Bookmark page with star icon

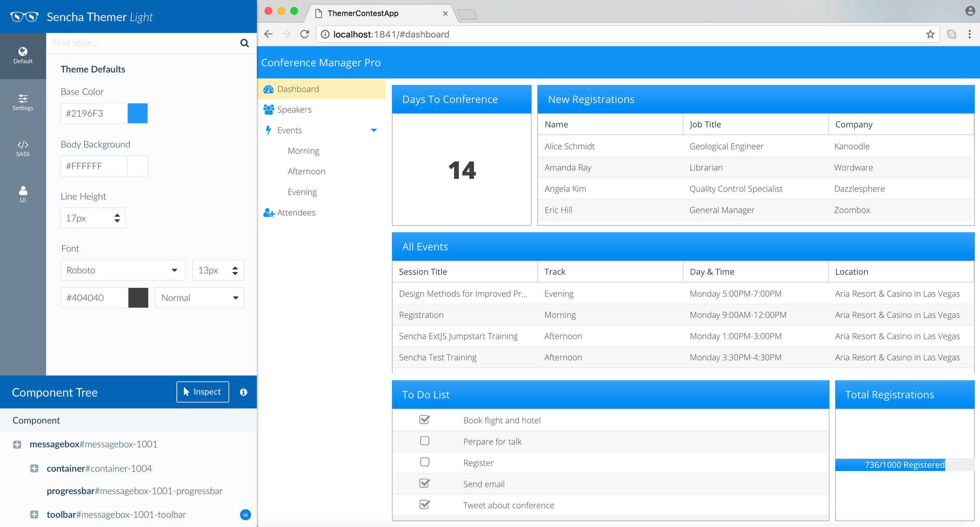[x=930, y=35]
